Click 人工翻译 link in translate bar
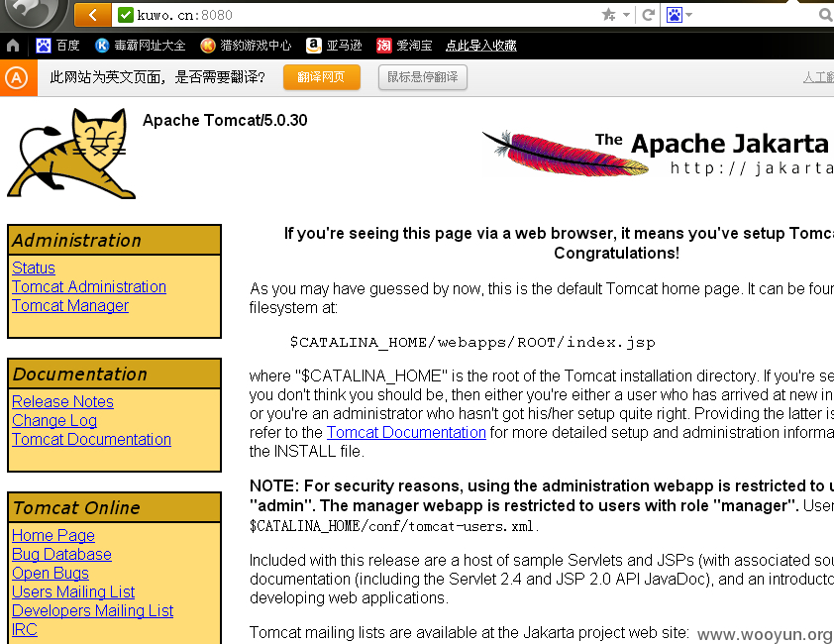Viewport: 834px width, 644px height. (x=818, y=77)
